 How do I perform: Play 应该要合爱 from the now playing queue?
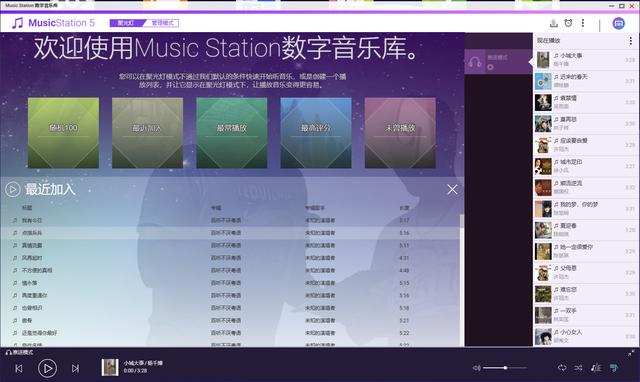coord(586,145)
